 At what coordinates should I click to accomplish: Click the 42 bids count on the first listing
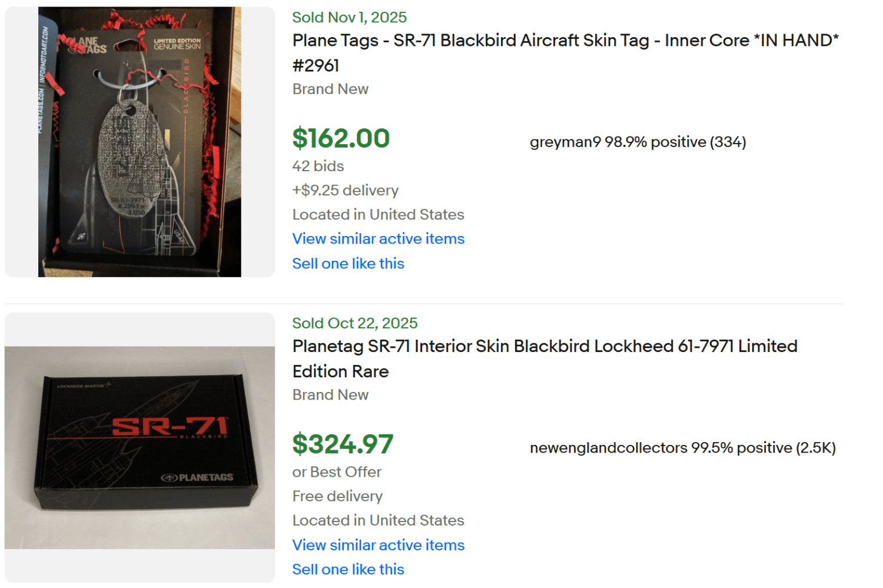point(317,166)
